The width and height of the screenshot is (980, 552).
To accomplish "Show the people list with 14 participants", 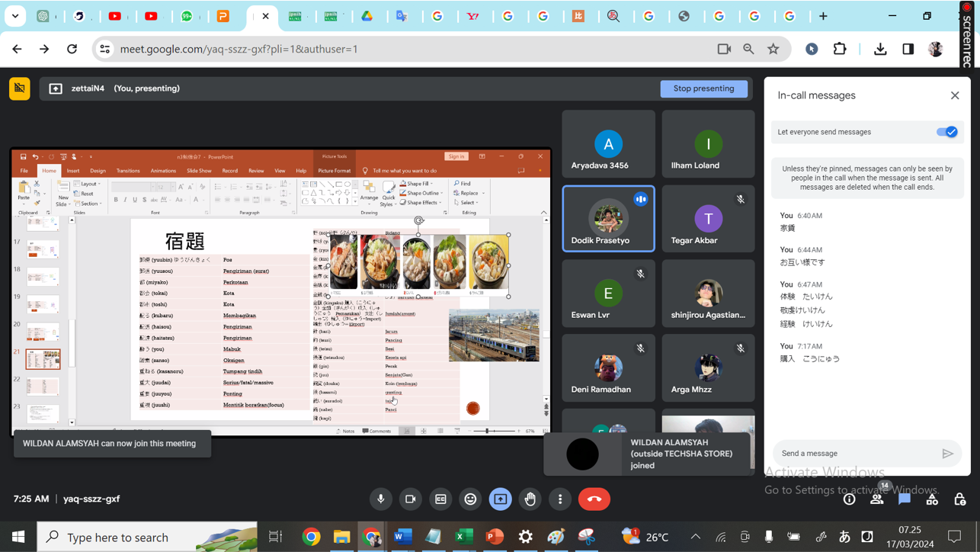I will click(x=877, y=499).
